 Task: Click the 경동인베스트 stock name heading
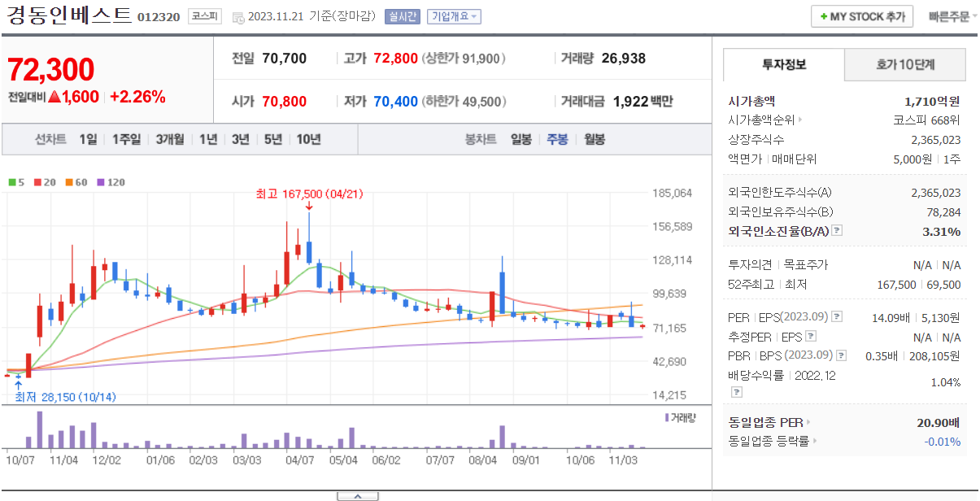69,15
